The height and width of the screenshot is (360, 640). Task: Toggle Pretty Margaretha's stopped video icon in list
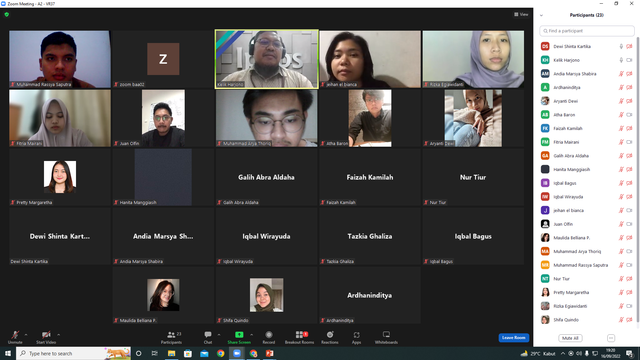tap(629, 292)
